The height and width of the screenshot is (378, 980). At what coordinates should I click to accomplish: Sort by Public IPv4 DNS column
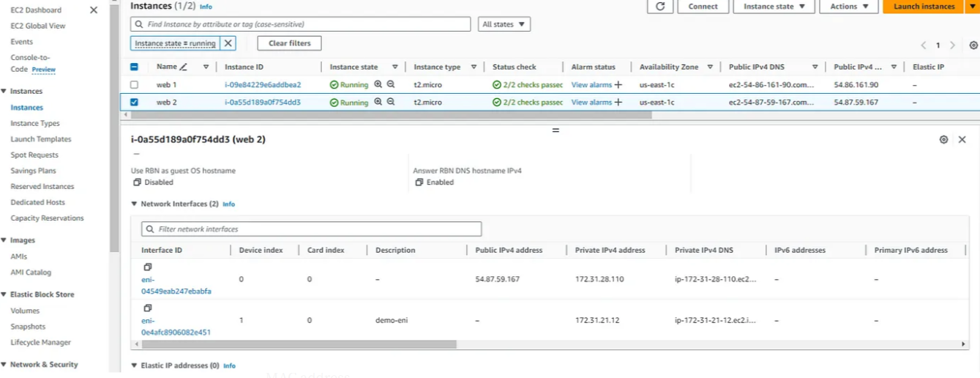pyautogui.click(x=815, y=67)
